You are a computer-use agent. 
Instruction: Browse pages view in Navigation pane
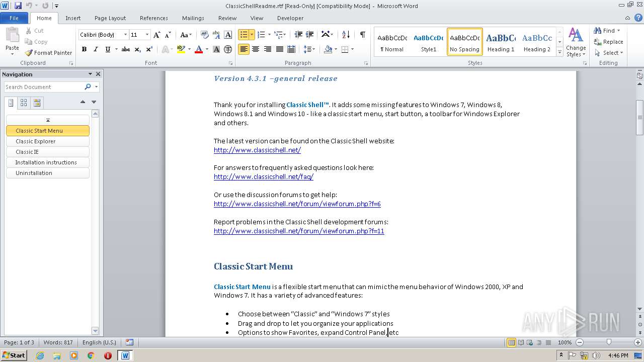[24, 103]
